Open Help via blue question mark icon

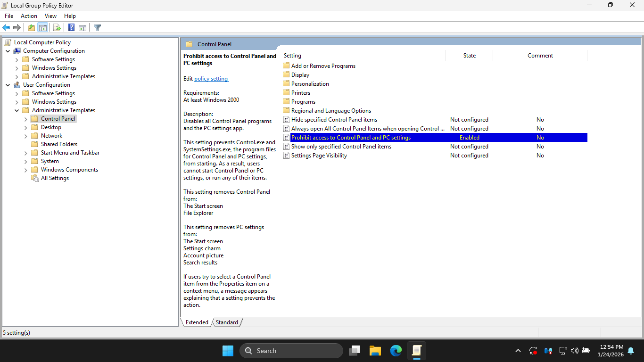point(71,28)
